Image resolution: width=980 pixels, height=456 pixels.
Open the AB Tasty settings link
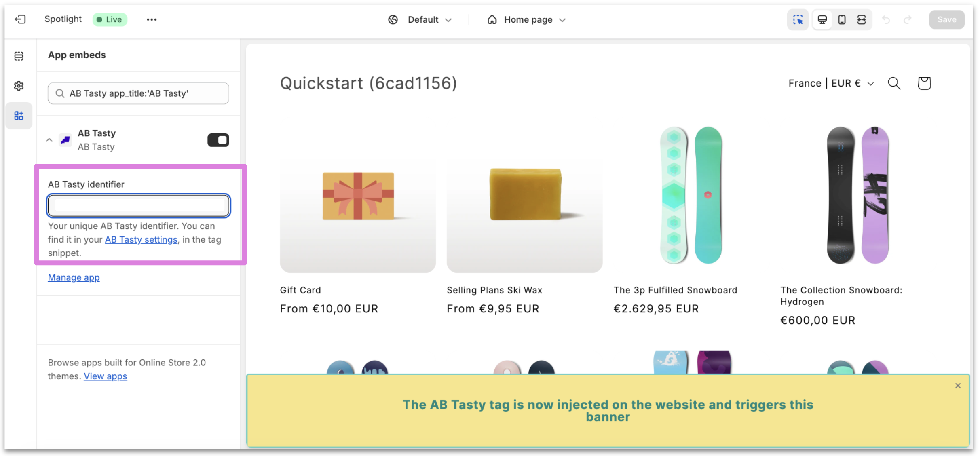[x=141, y=239]
